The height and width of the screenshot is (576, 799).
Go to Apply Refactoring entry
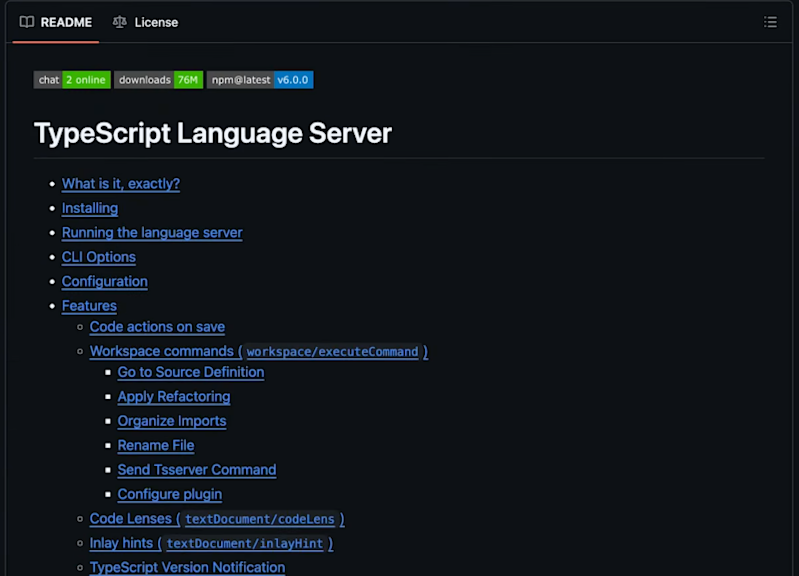[174, 397]
